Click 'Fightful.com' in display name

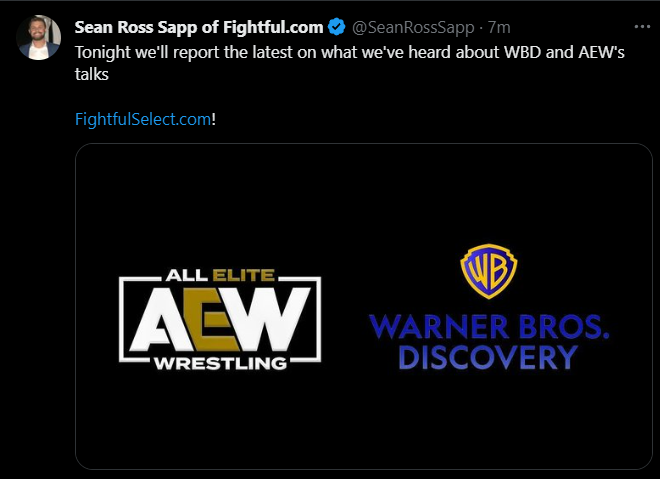273,27
